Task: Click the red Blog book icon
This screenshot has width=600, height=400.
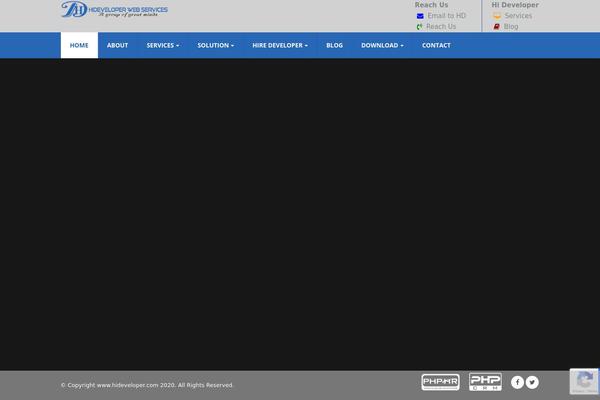Action: coord(496,26)
